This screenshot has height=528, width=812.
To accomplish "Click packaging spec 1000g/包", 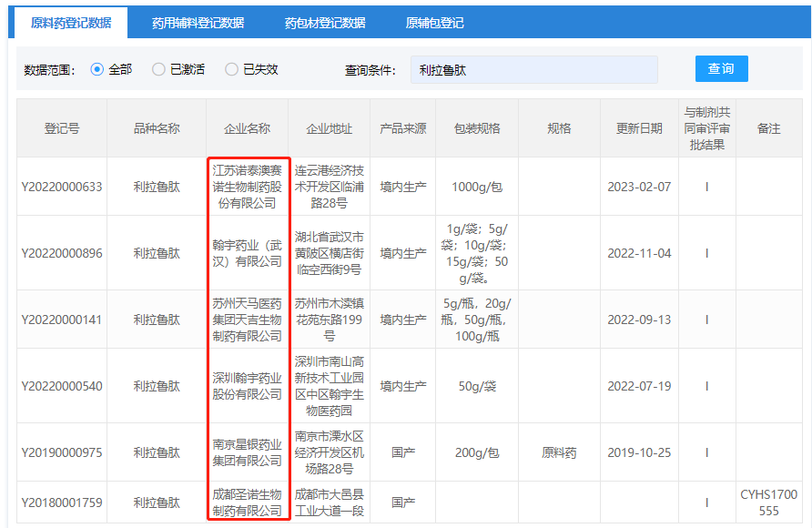I will click(477, 187).
